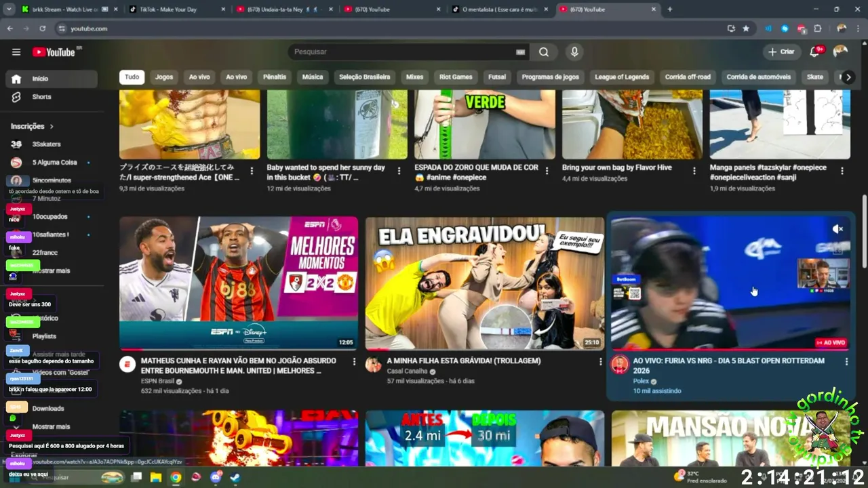Open the notifications bell
The image size is (868, 488).
pyautogui.click(x=816, y=52)
